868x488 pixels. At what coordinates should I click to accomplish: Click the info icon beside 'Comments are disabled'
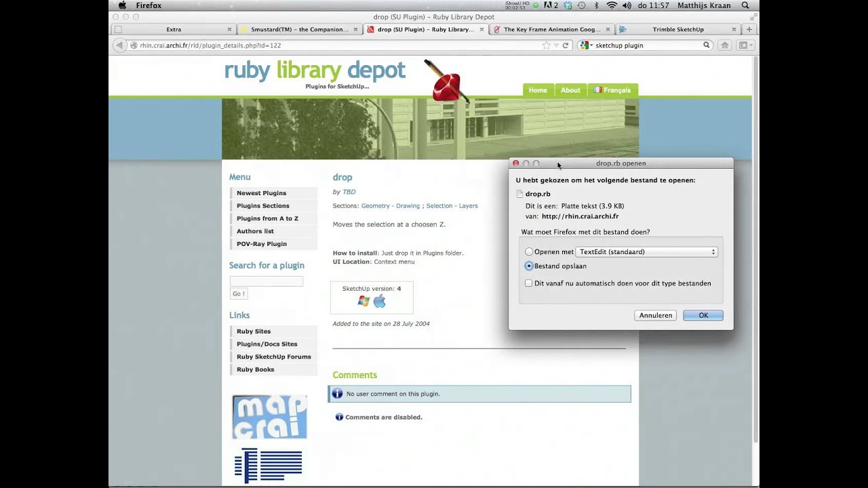point(339,418)
